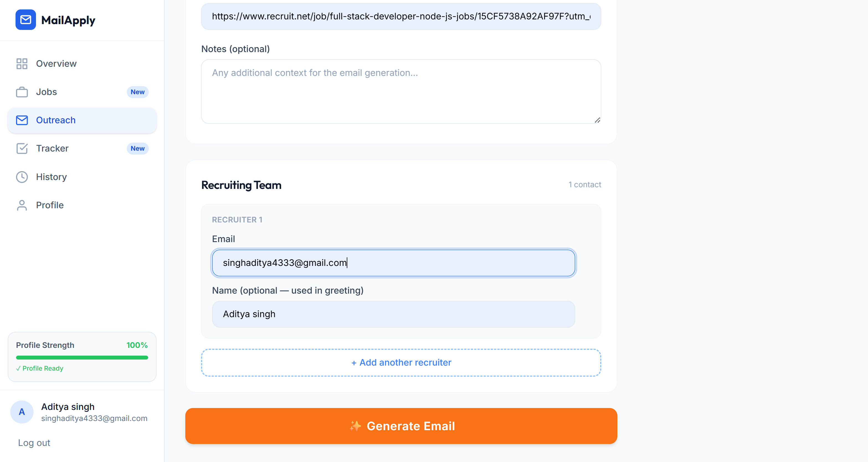Screen dimensions: 868x462
Task: Click Add another recruiter
Action: pos(401,362)
